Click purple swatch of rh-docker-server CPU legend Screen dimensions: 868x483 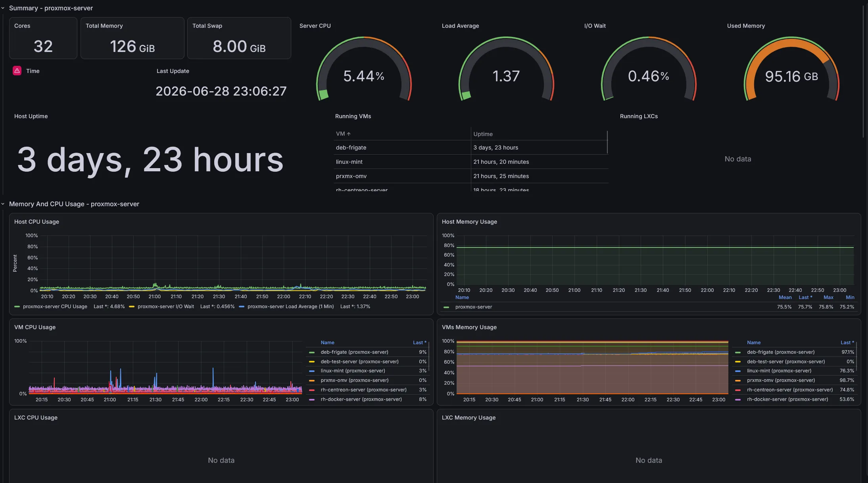312,399
